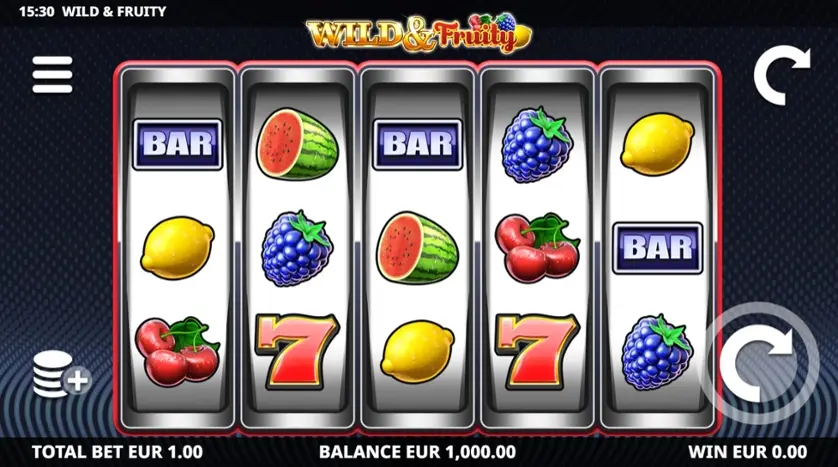This screenshot has height=467, width=838.
Task: Spin the reels with the circular button
Action: point(759,363)
